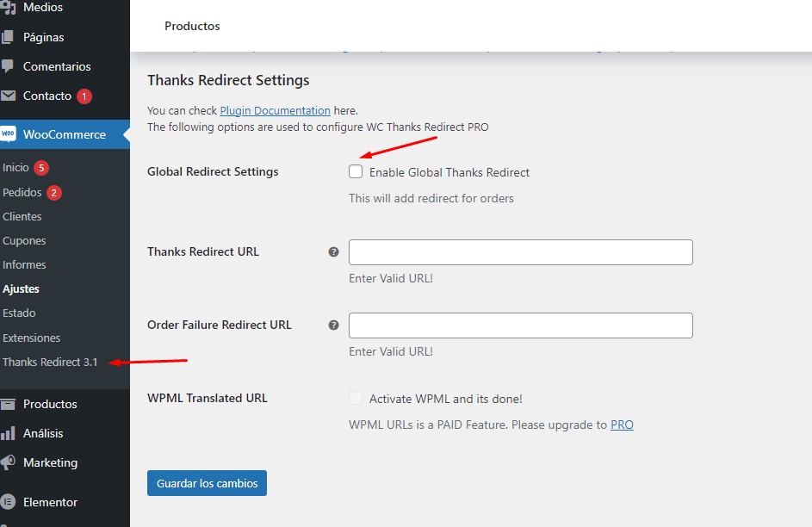Focus the Thanks Redirect URL field

(x=520, y=252)
